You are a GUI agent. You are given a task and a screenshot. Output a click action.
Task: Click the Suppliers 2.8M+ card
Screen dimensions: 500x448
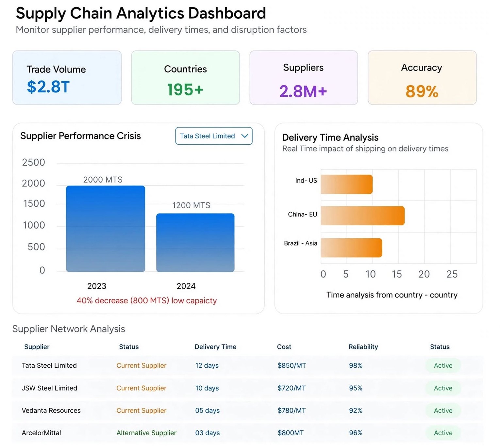point(304,78)
